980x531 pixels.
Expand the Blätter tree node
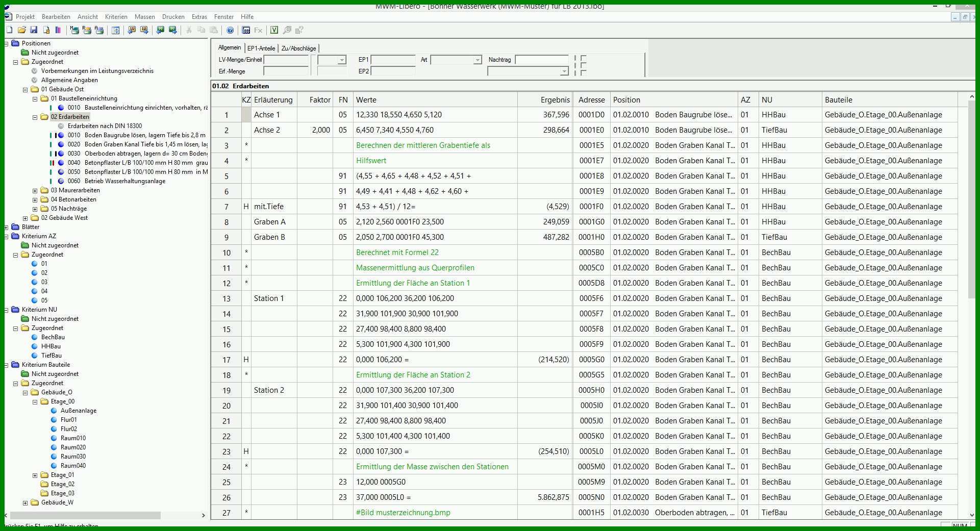click(6, 227)
